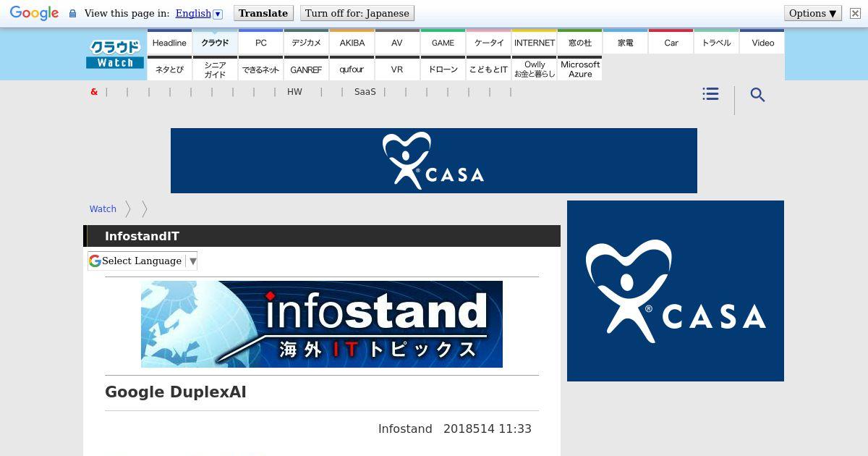The width and height of the screenshot is (868, 456).
Task: Go to Microsoft Azure section
Action: (x=580, y=69)
